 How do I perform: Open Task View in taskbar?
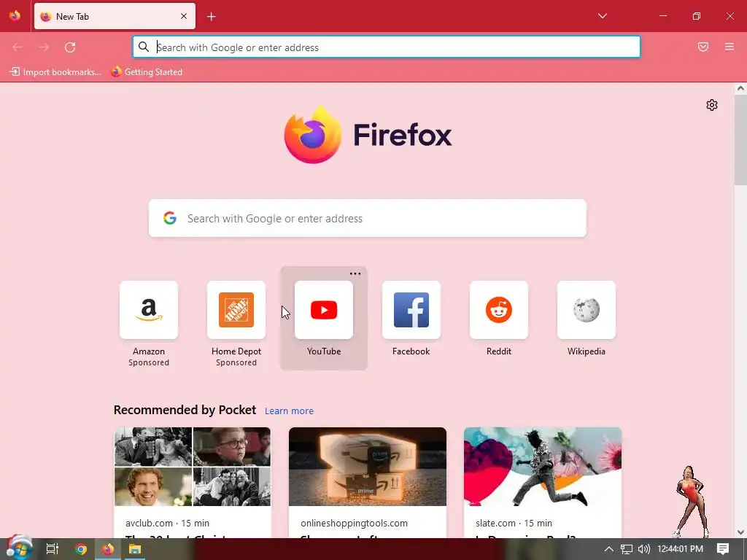point(53,549)
